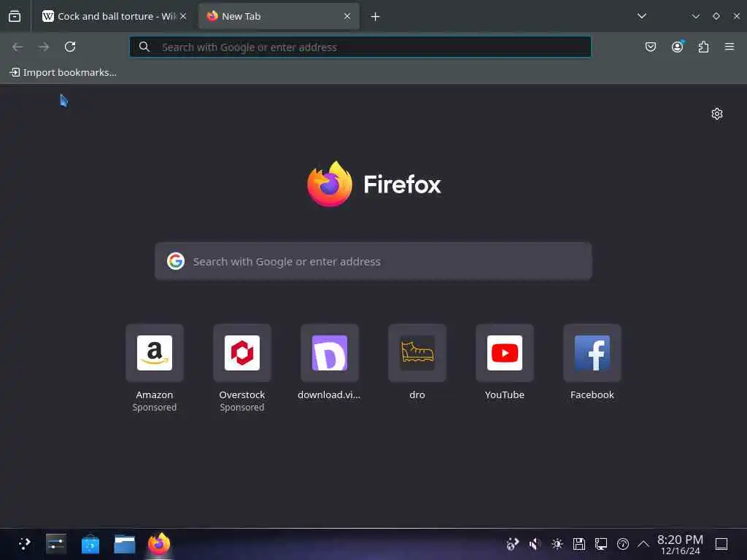The width and height of the screenshot is (747, 560).
Task: Open Dolphin file manager from taskbar
Action: (x=124, y=544)
